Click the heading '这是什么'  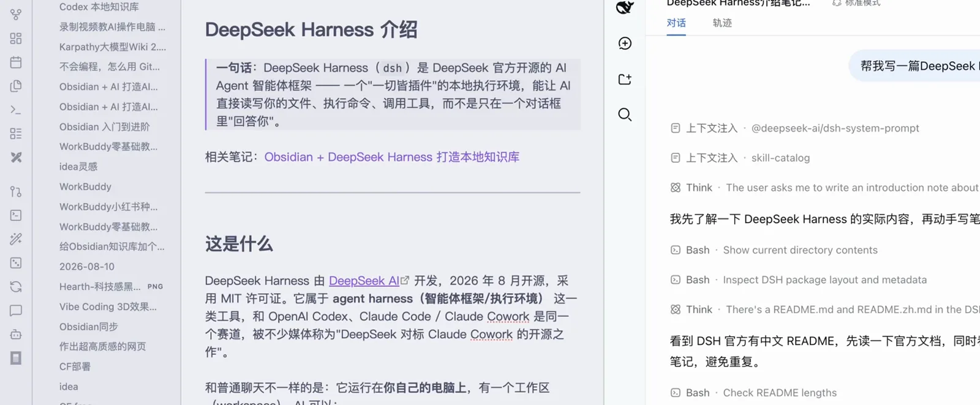[x=239, y=243]
